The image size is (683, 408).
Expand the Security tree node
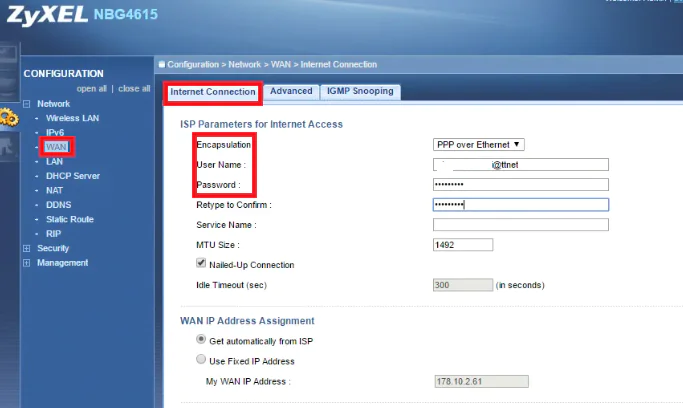coord(27,248)
